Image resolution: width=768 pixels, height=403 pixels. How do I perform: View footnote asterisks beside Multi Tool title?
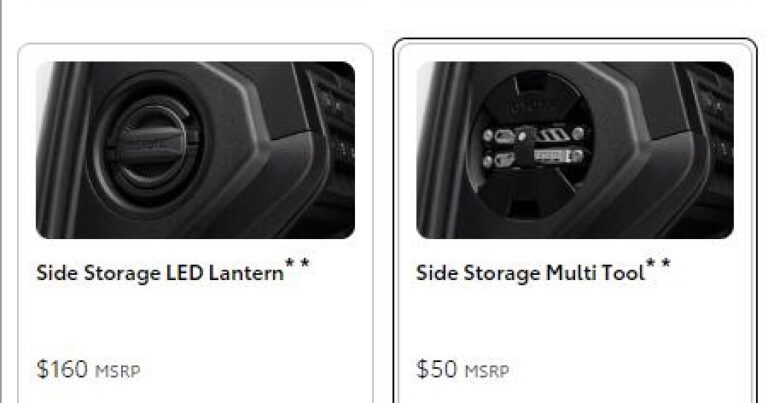[658, 264]
